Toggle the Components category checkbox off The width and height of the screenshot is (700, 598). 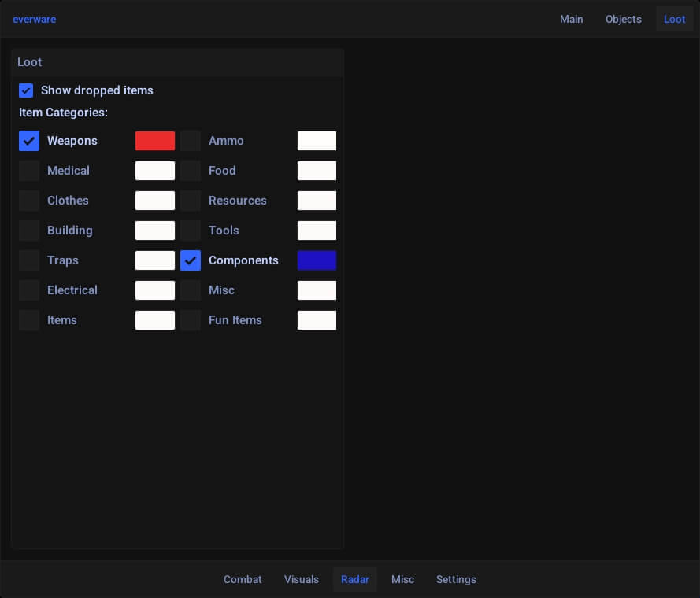point(191,260)
